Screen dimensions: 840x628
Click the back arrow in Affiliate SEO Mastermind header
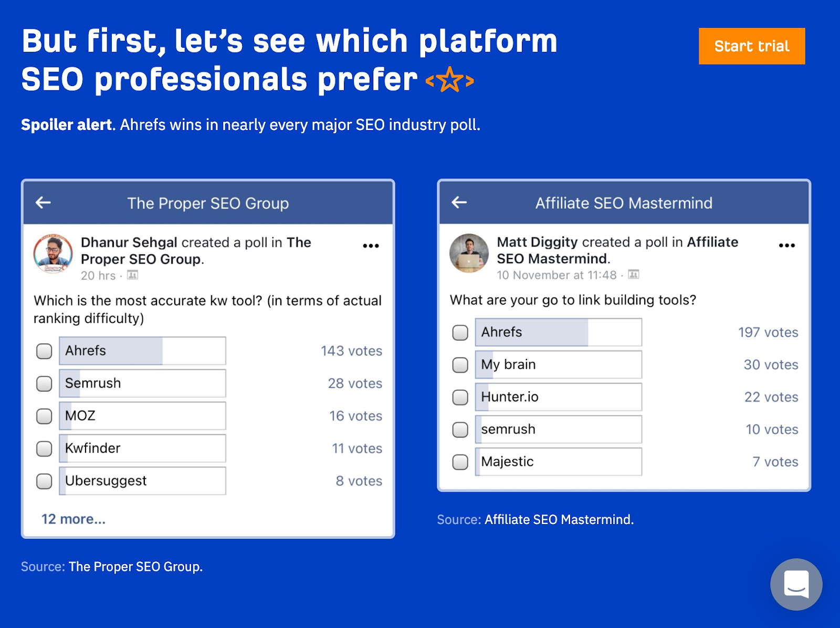[460, 203]
